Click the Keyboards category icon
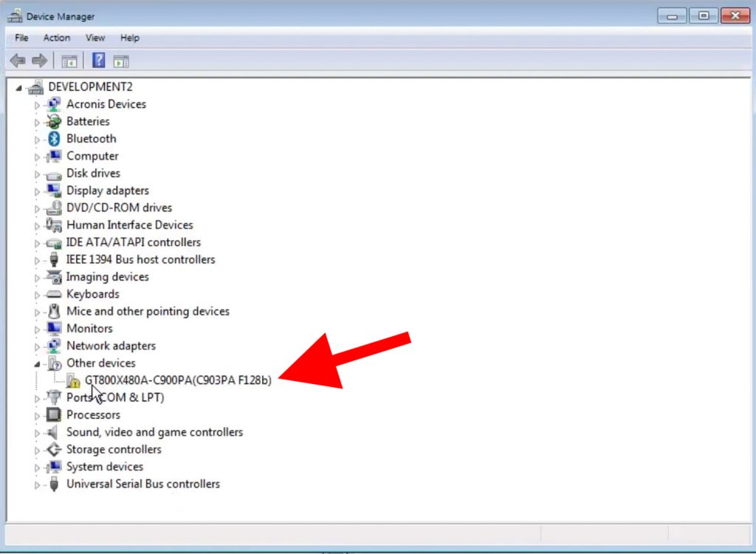 (x=54, y=294)
